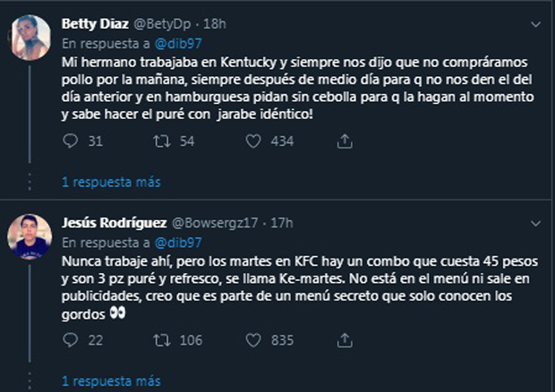The height and width of the screenshot is (392, 555).
Task: Open @dib97 mention in Jesús's reply
Action: pos(172,241)
